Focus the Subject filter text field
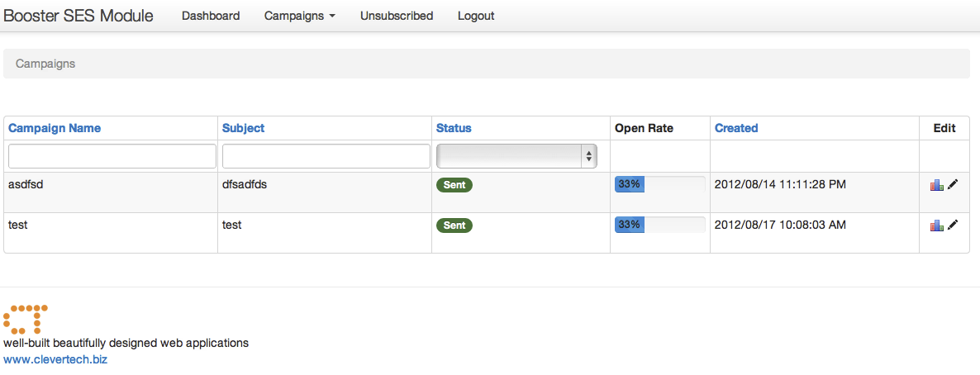Viewport: 980px width, 375px height. point(326,156)
